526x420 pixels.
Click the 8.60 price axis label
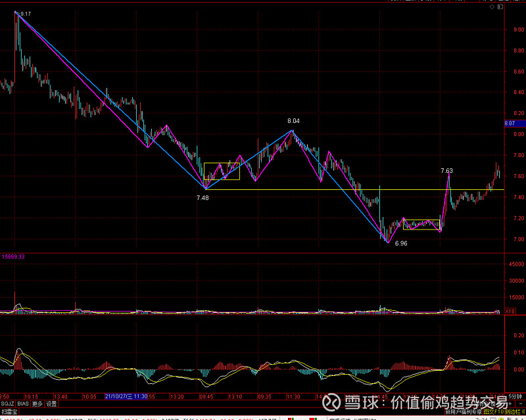tap(519, 72)
